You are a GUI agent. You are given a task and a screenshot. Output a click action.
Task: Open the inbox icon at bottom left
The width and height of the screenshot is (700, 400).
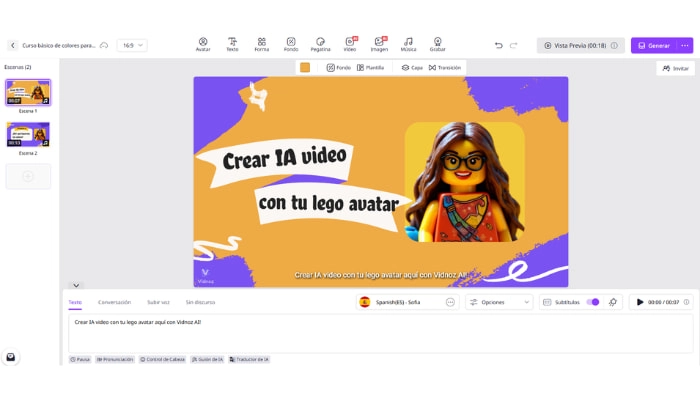11,357
